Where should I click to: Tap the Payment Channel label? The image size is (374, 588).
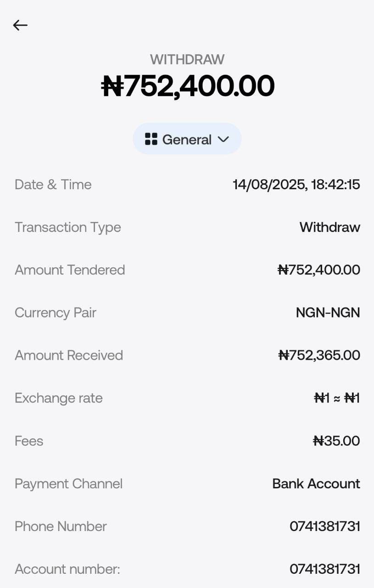[69, 484]
